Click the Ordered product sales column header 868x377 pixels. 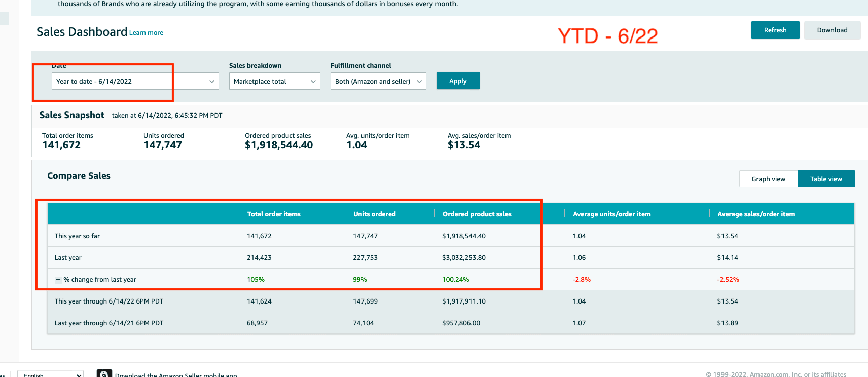pyautogui.click(x=477, y=214)
